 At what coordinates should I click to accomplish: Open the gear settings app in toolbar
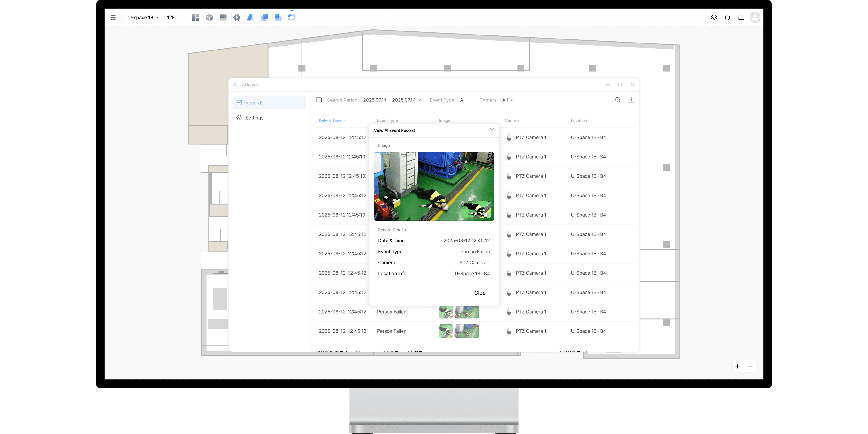[x=237, y=18]
